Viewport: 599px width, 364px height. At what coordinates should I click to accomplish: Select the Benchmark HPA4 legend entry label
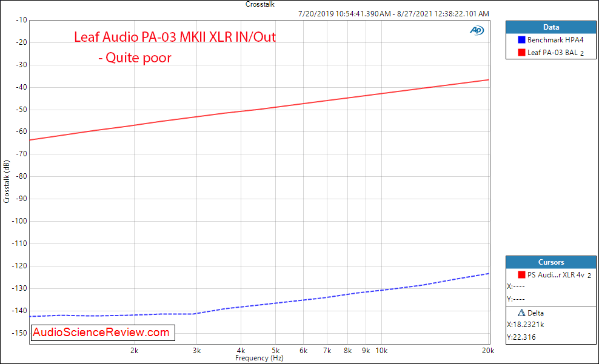[555, 40]
